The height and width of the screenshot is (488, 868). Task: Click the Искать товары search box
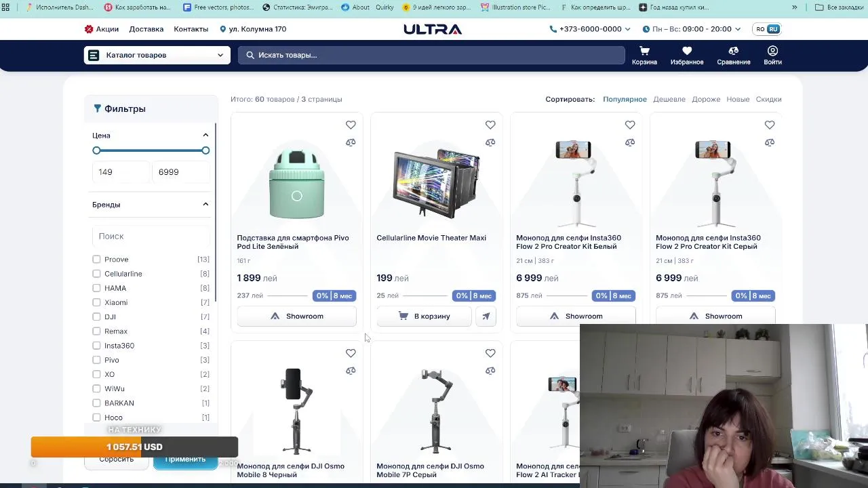[431, 55]
